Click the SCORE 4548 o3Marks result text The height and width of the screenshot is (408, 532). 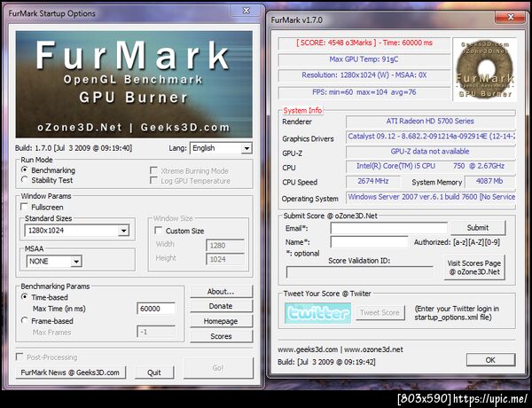[364, 43]
